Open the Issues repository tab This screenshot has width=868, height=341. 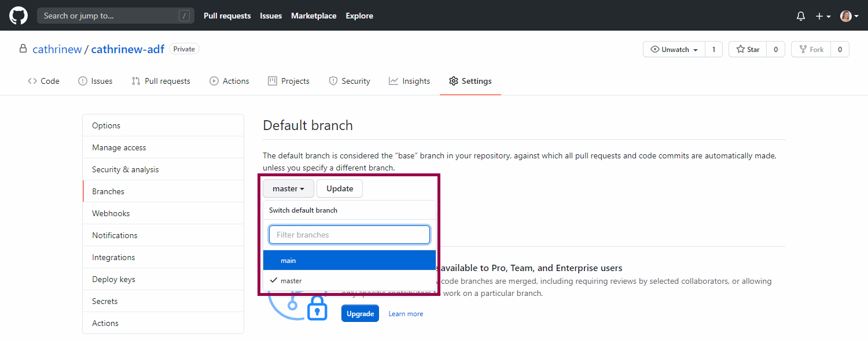click(x=95, y=81)
